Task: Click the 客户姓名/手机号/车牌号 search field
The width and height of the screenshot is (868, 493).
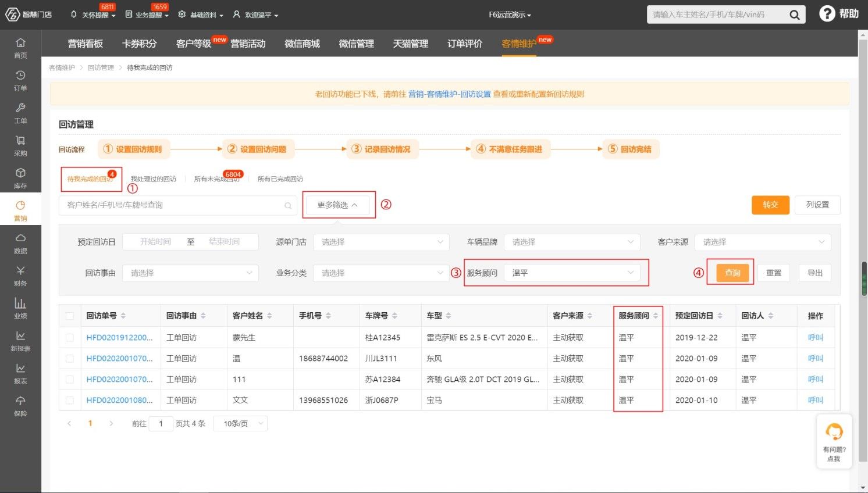Action: [178, 205]
